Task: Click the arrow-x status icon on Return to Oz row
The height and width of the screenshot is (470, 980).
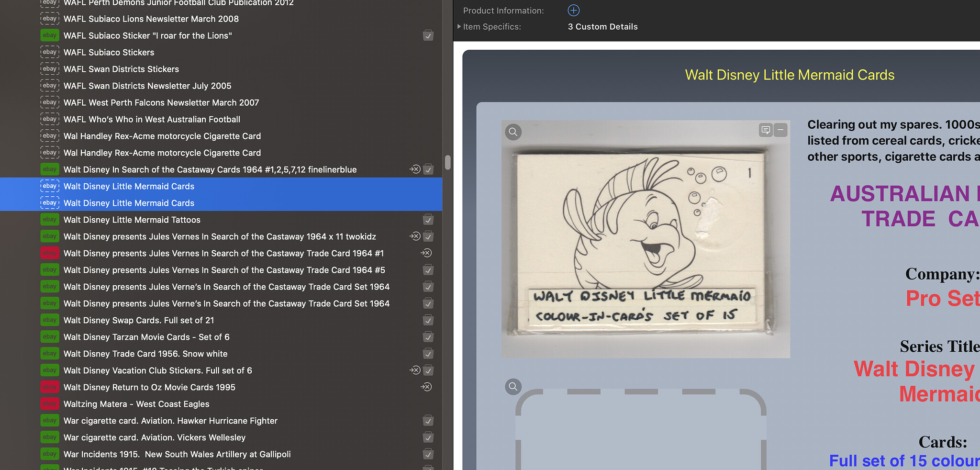Action: (426, 387)
